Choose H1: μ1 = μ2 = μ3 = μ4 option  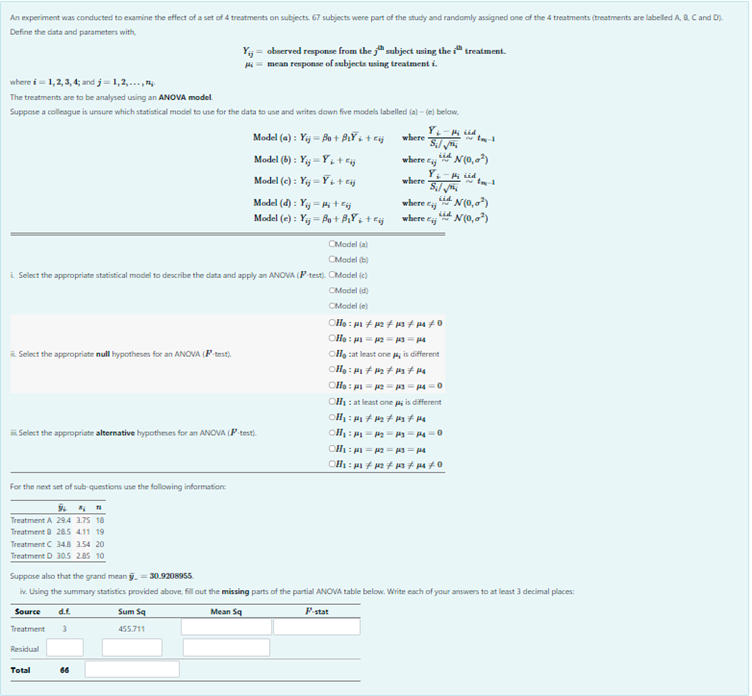(x=332, y=448)
